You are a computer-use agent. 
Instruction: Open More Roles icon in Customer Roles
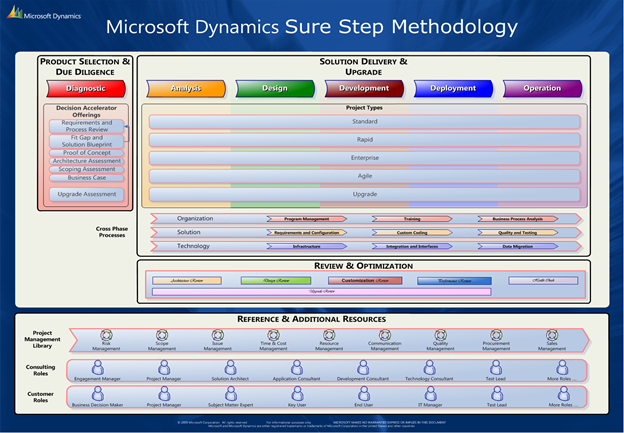564,394
